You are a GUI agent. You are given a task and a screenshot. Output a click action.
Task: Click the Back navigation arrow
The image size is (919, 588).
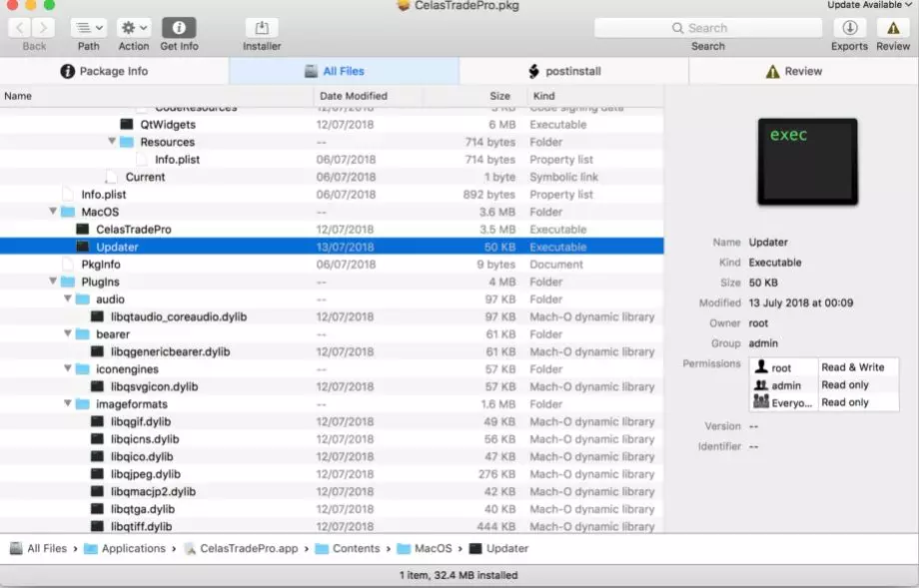click(x=21, y=28)
